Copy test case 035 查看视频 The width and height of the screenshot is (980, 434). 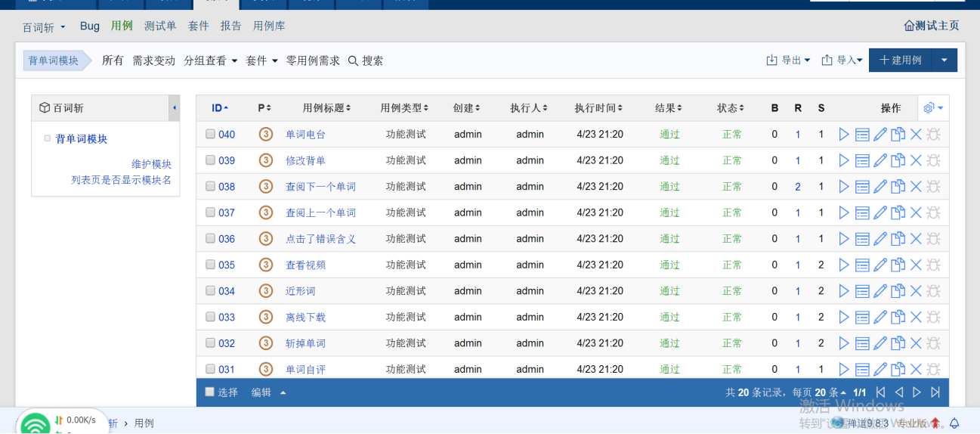[x=898, y=265]
